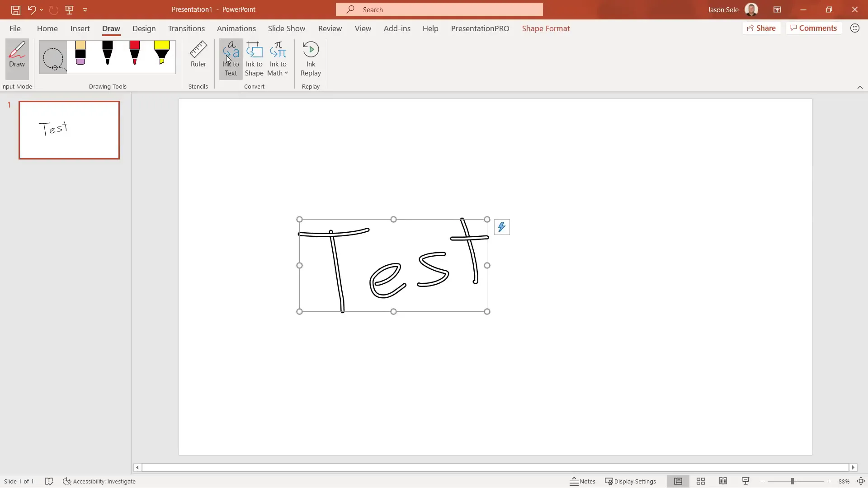Screen dimensions: 868x488
Task: Open Jason Sele account profile
Action: pos(732,9)
